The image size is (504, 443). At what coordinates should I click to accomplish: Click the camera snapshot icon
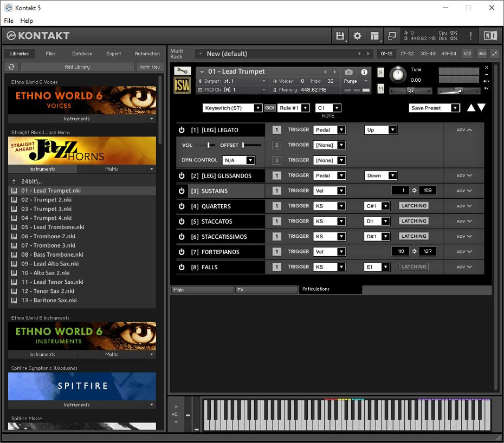coord(348,72)
